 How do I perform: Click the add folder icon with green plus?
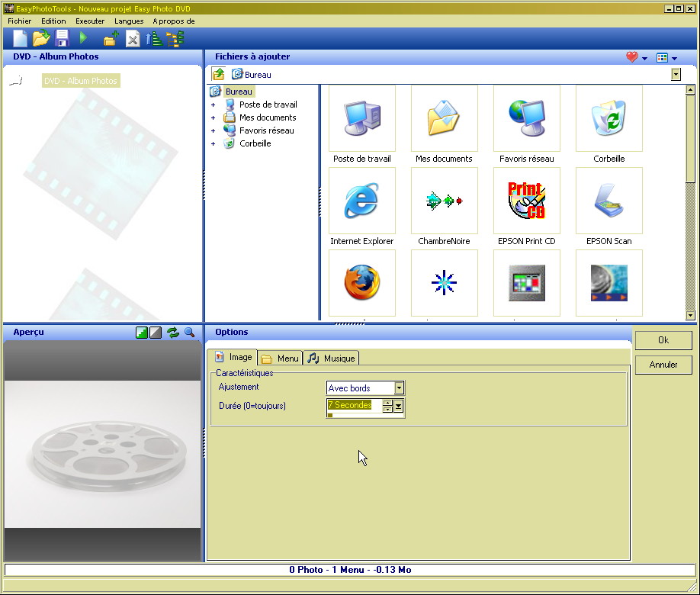[x=111, y=39]
